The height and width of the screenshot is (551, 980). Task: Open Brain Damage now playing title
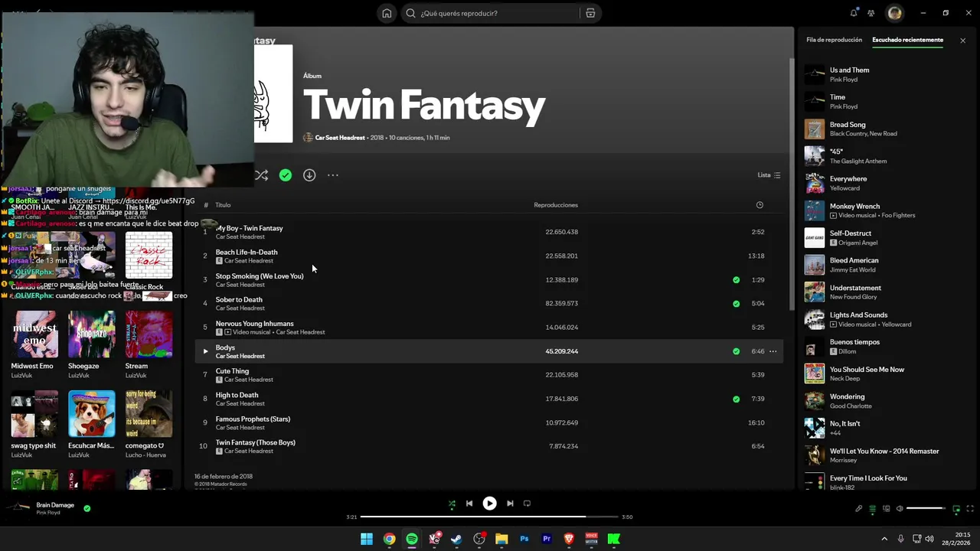tap(55, 505)
